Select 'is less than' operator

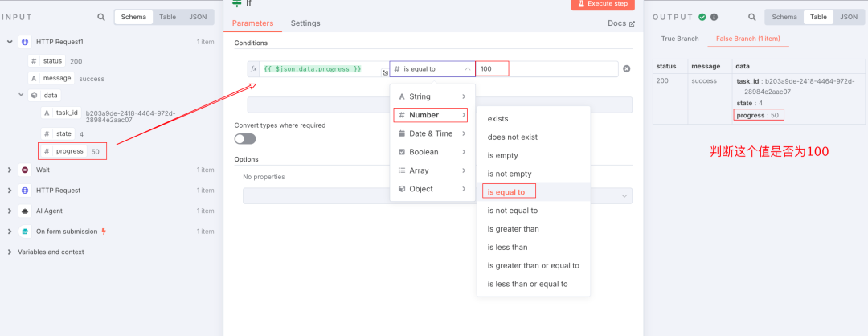(x=534, y=247)
